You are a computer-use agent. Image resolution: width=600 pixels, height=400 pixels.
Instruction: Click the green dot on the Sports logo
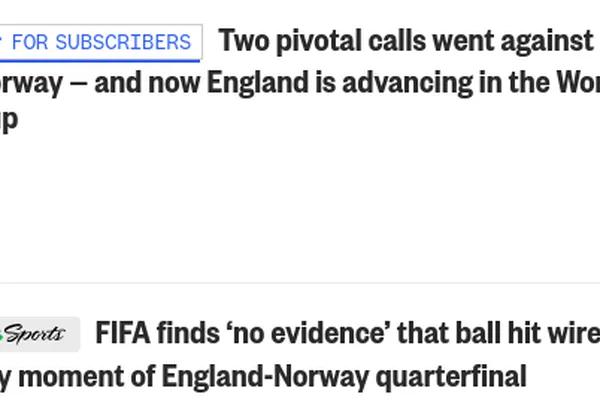pyautogui.click(x=1, y=336)
